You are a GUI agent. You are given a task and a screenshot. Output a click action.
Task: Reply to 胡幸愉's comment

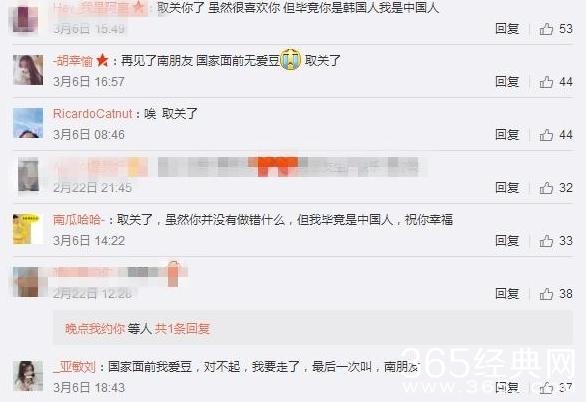[x=507, y=82]
